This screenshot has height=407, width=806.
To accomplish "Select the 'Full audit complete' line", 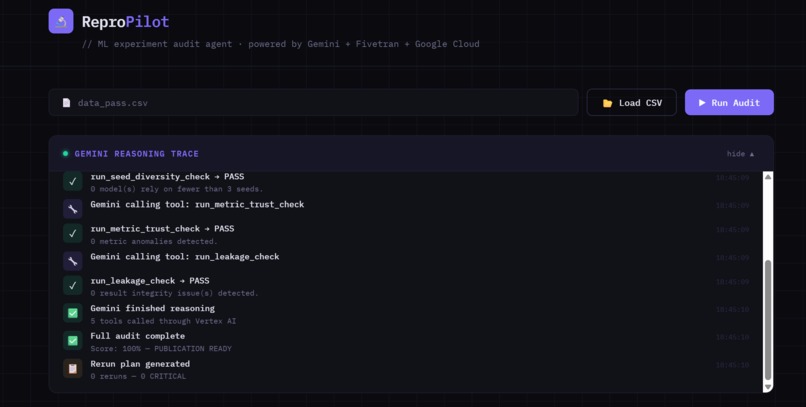I will click(x=138, y=336).
